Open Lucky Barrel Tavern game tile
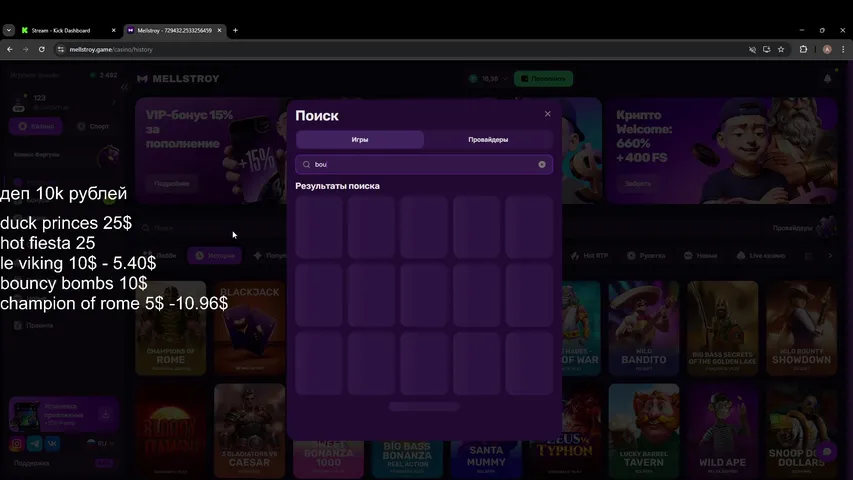Viewport: 853px width, 480px height. (644, 430)
